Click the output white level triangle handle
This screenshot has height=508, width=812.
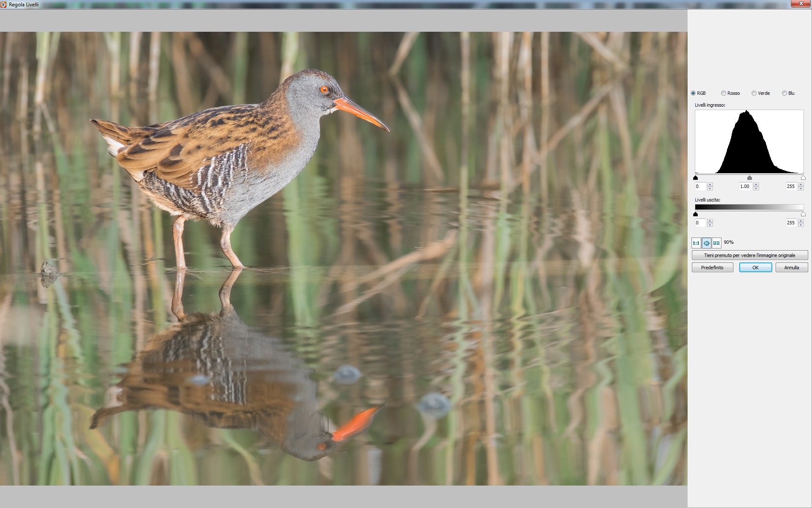(x=803, y=214)
